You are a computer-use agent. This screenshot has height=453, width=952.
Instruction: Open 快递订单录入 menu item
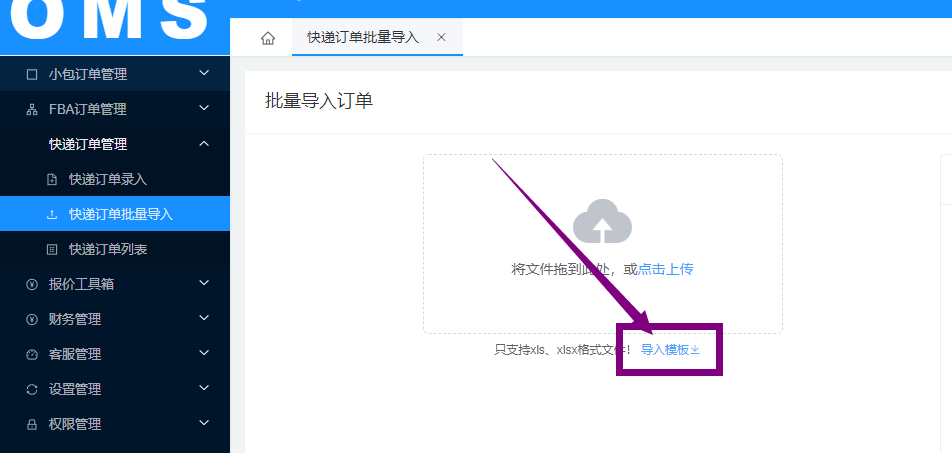click(115, 179)
